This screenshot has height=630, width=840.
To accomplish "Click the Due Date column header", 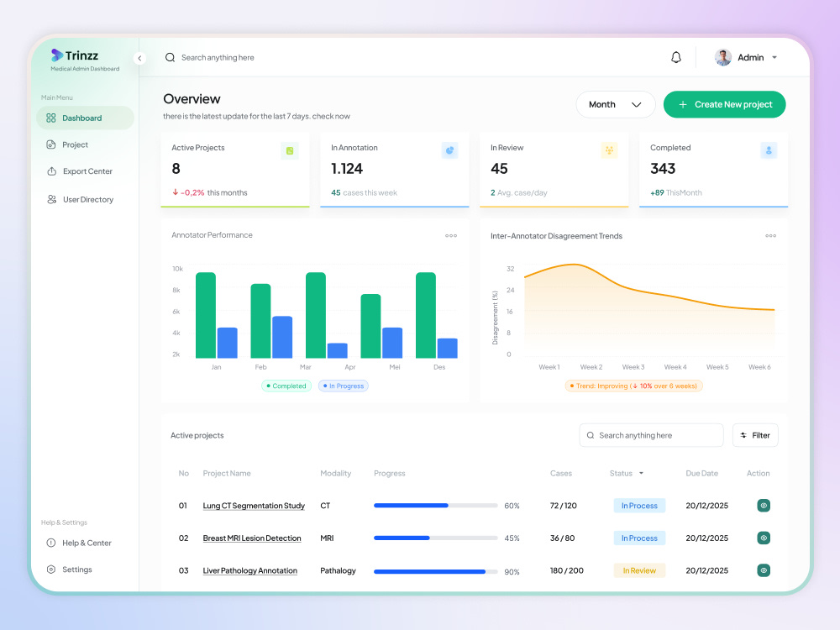I will click(x=701, y=474).
